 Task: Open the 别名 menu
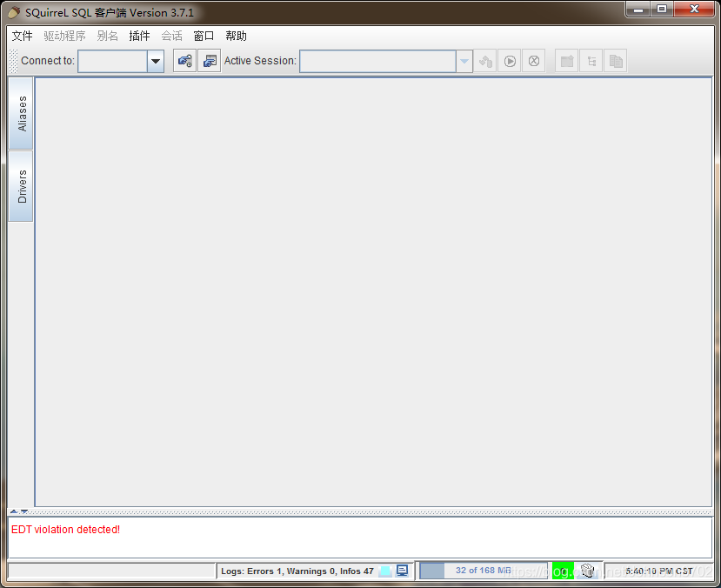[x=108, y=36]
